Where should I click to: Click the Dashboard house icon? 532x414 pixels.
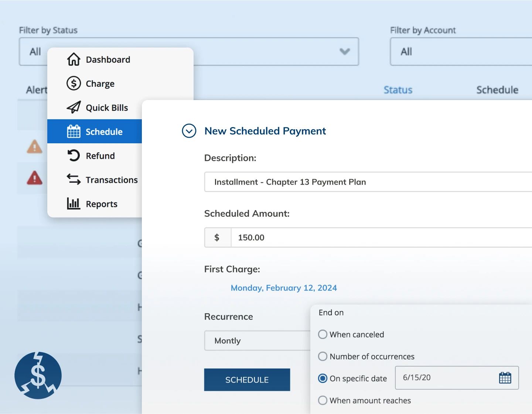74,59
